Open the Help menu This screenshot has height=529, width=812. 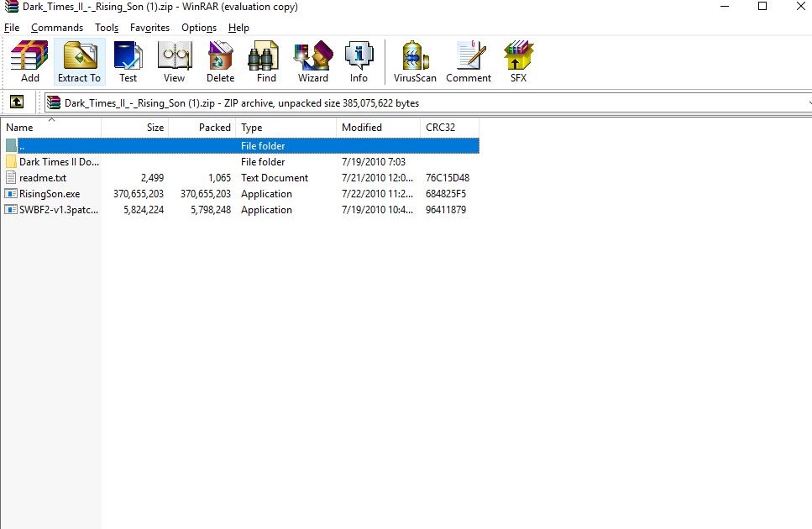pyautogui.click(x=238, y=28)
